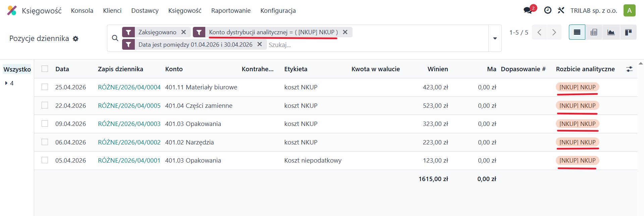Click the filter icon of Konto dystrybucji analitycznej facet
The width and height of the screenshot is (644, 216).
[199, 32]
